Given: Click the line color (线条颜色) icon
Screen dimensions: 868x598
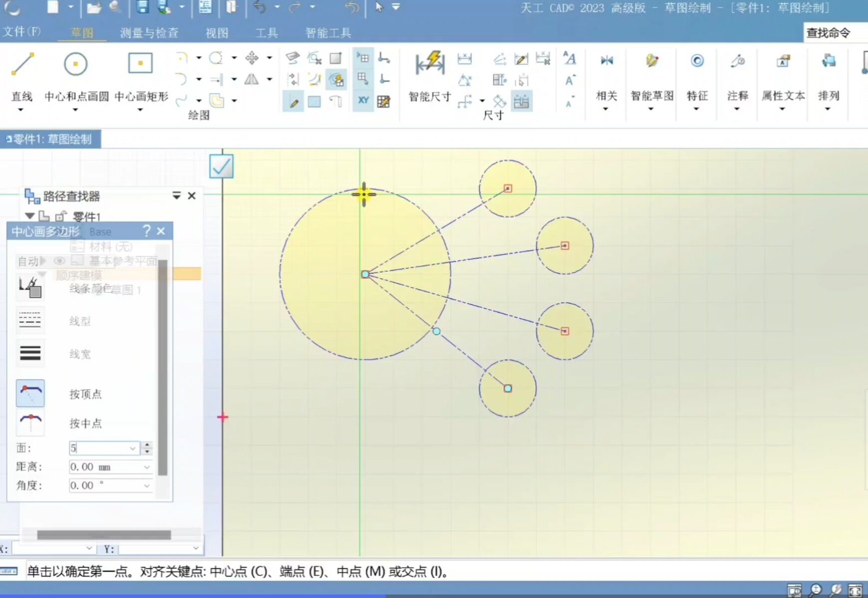Looking at the screenshot, I should coord(30,287).
